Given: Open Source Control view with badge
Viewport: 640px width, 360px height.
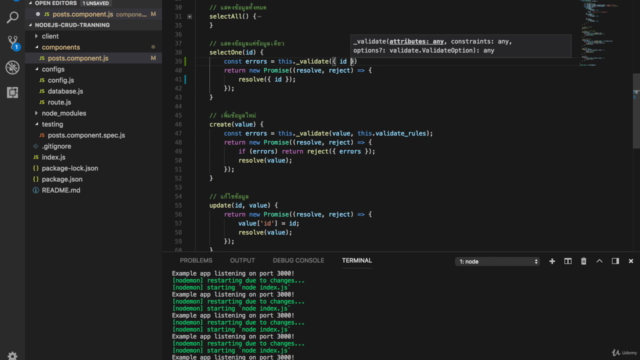Looking at the screenshot, I should click(13, 42).
